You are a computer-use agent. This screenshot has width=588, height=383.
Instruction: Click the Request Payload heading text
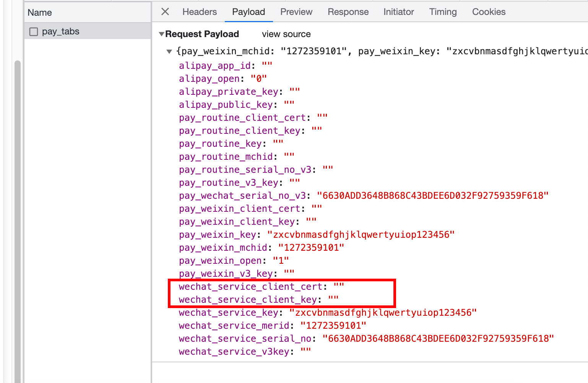pos(202,34)
